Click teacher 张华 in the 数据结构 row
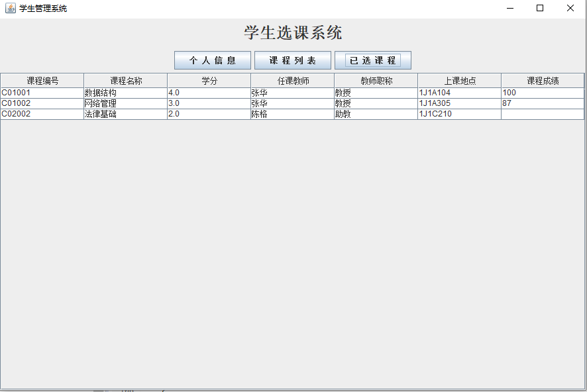The height and width of the screenshot is (392, 587). [293, 93]
